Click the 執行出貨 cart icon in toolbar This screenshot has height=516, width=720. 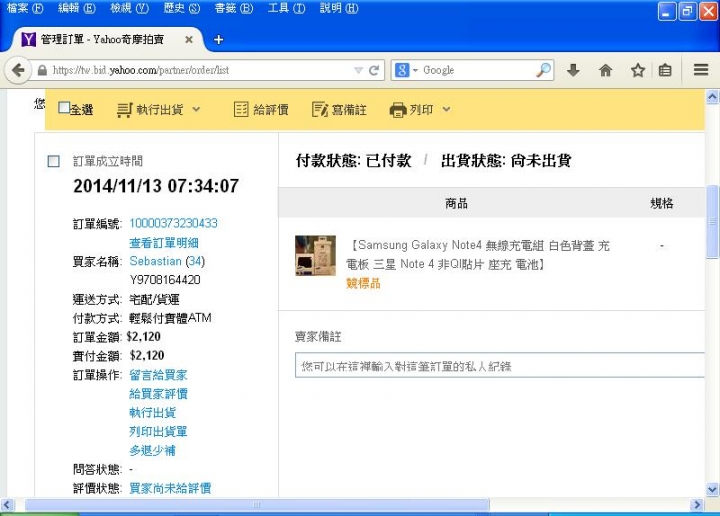[x=124, y=110]
